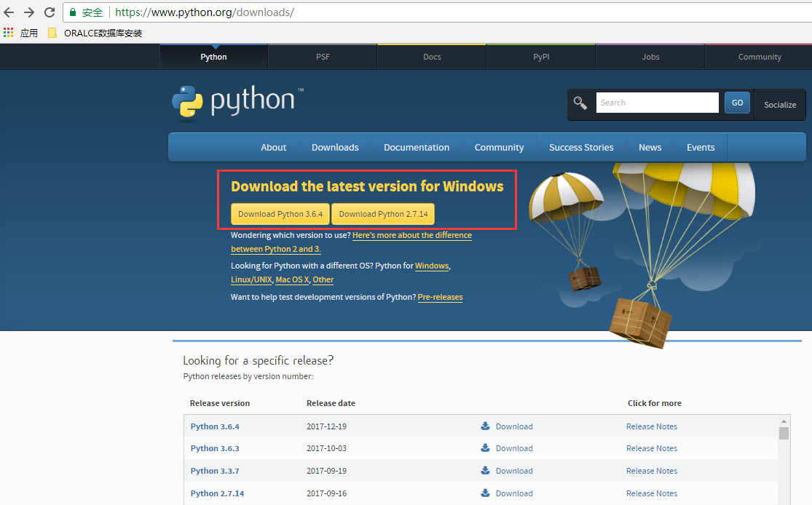Open the Community item in the main nav bar
812x505 pixels.
pyautogui.click(x=499, y=148)
